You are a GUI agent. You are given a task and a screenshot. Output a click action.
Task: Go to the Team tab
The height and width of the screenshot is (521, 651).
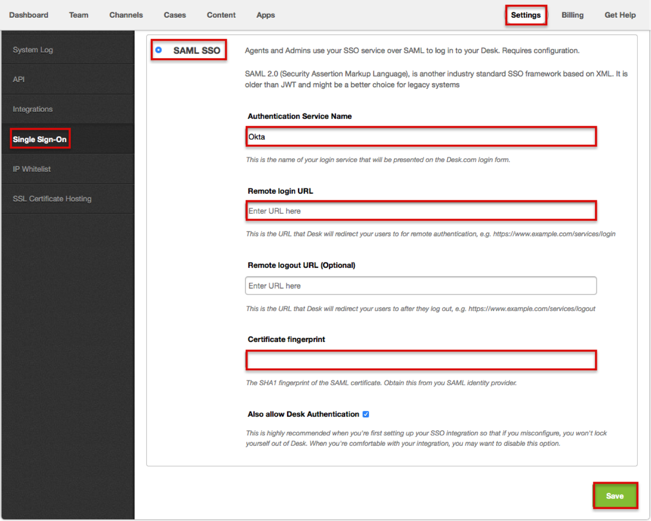pos(79,15)
